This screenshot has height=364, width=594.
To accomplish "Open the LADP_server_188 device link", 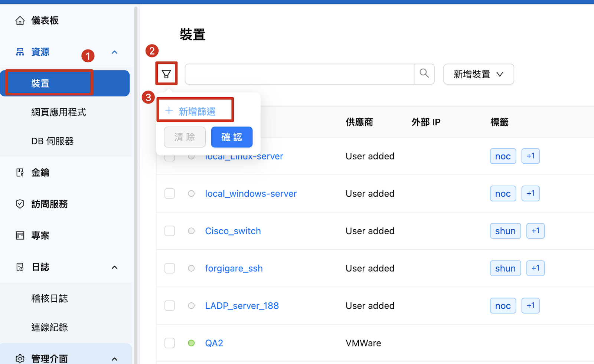I will pos(242,306).
